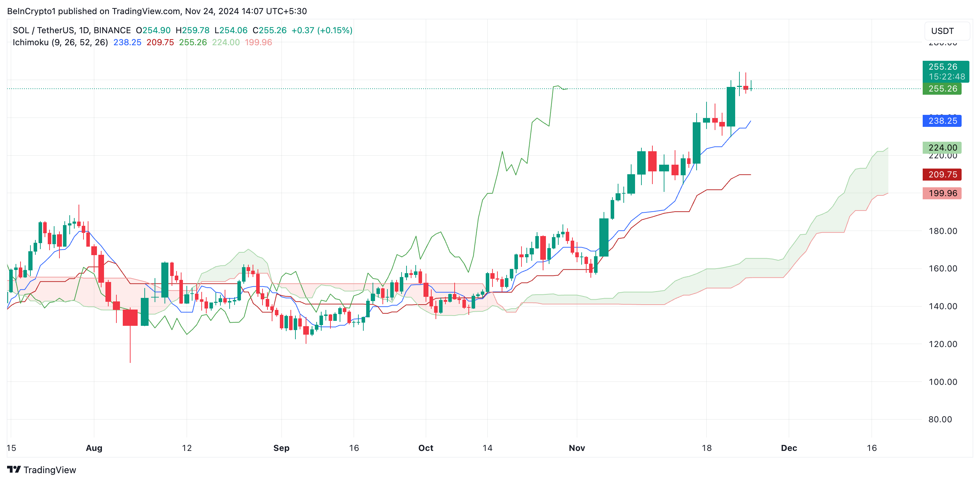This screenshot has height=482, width=980.
Task: Click the pink 199.96 axis label
Action: click(942, 193)
